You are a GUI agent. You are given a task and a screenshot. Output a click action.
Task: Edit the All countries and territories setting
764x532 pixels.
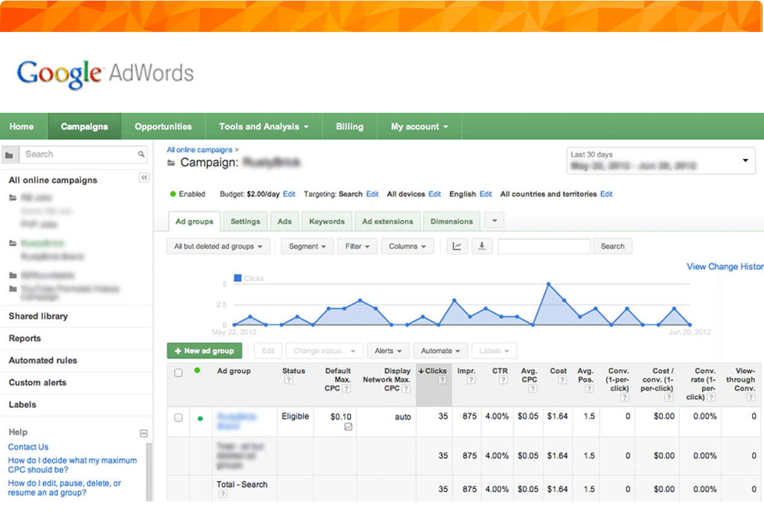606,194
